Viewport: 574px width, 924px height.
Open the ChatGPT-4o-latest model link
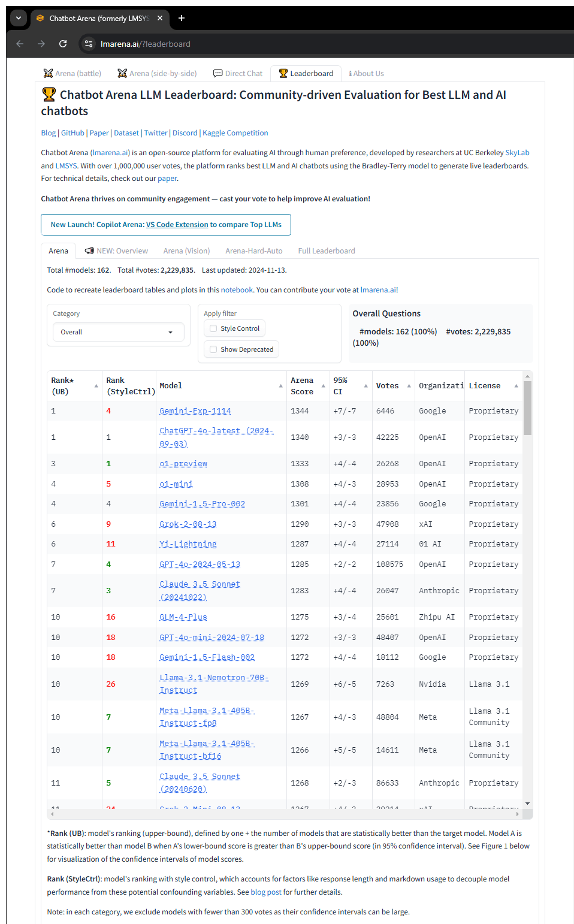(x=216, y=437)
